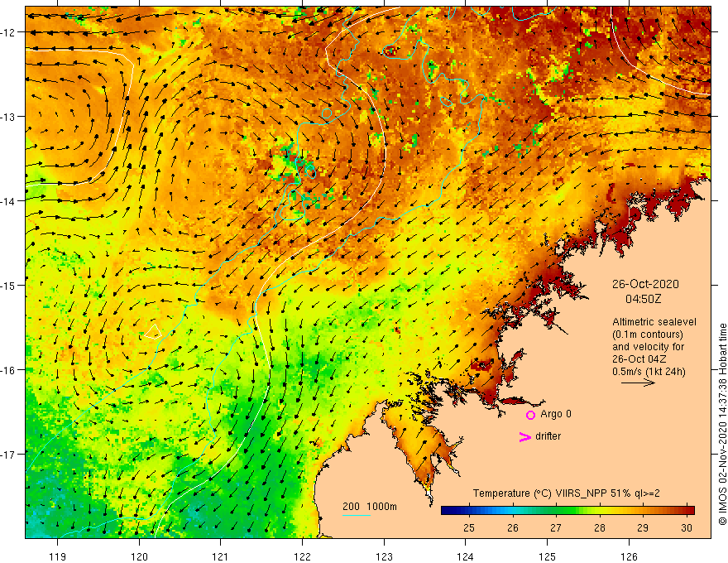Click the 26-Oct 04Z text line
The width and height of the screenshot is (728, 563).
click(639, 359)
